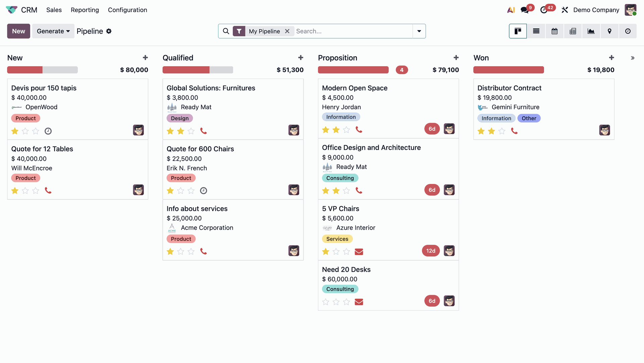Click the Proposition column progress bar
644x363 pixels.
pos(353,70)
